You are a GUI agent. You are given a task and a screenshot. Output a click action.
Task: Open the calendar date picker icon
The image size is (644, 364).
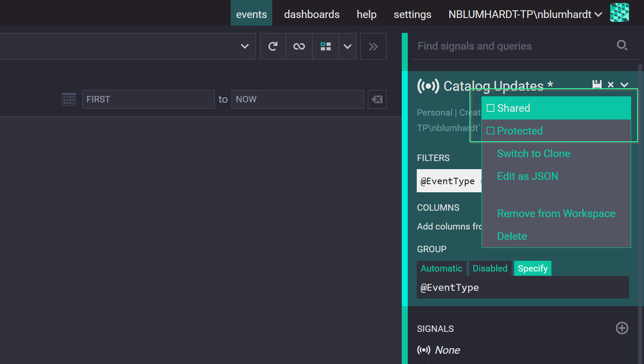tap(69, 99)
